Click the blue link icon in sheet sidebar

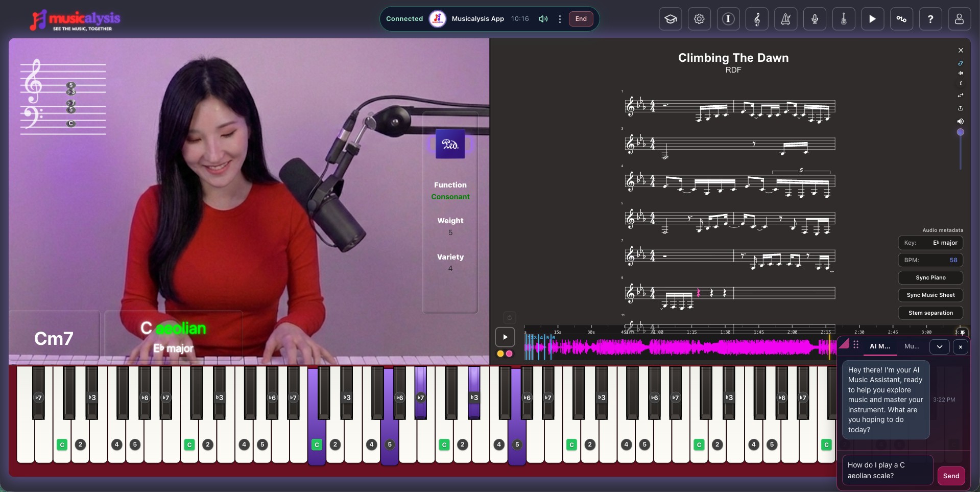pos(961,63)
